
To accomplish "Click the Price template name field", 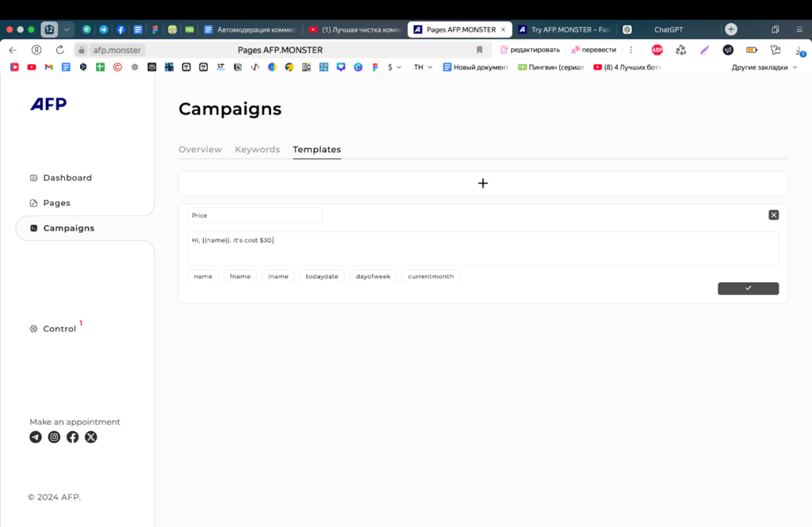I will (254, 216).
